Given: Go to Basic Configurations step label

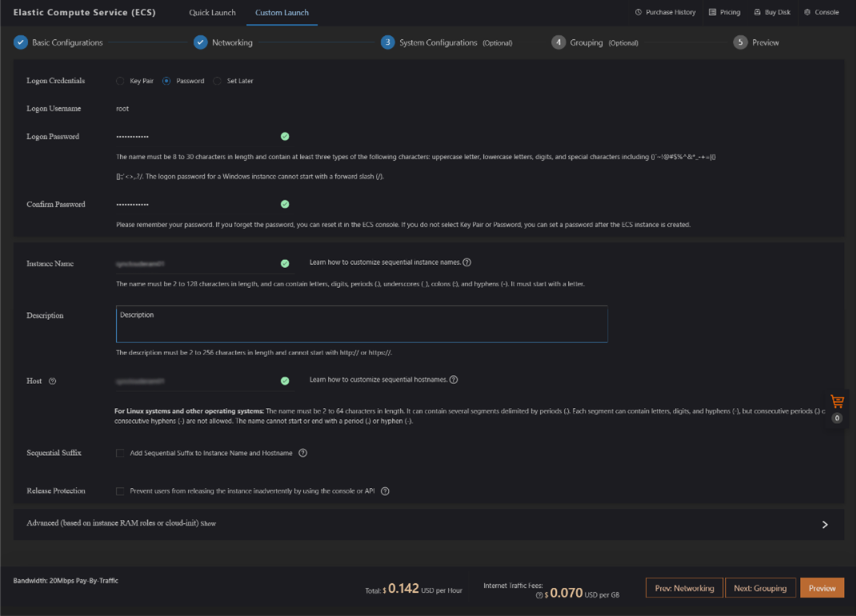Looking at the screenshot, I should (67, 42).
